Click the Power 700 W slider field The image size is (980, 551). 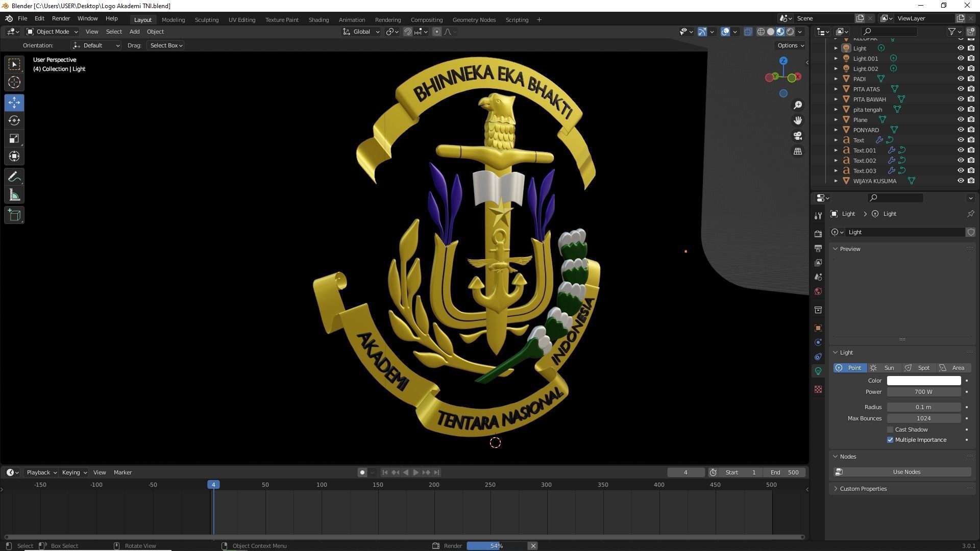pyautogui.click(x=924, y=392)
